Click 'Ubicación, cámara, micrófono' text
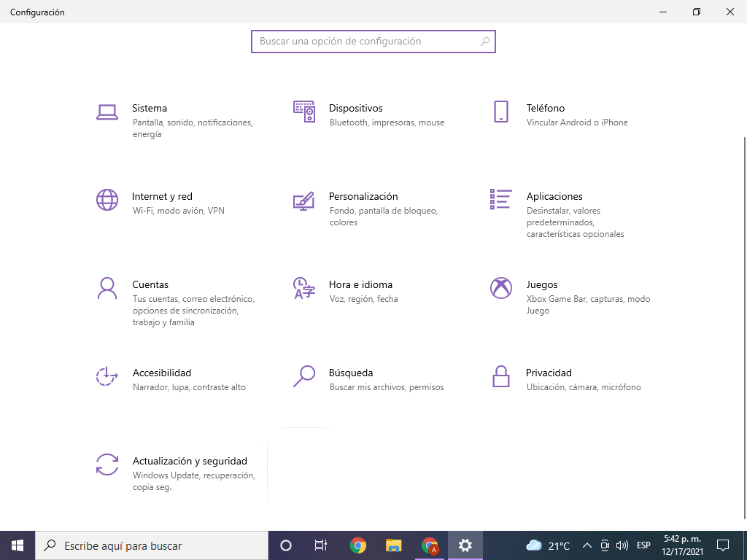747x560 pixels. [x=584, y=387]
